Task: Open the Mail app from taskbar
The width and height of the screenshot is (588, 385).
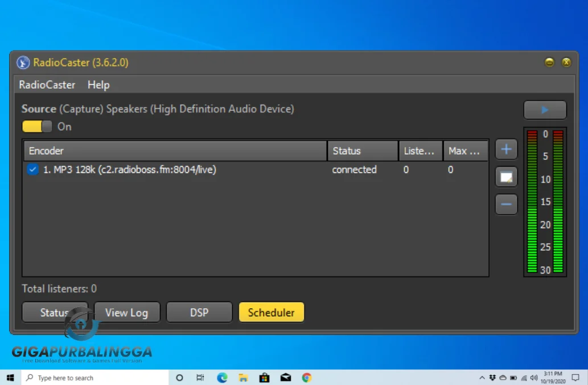Action: click(x=286, y=378)
